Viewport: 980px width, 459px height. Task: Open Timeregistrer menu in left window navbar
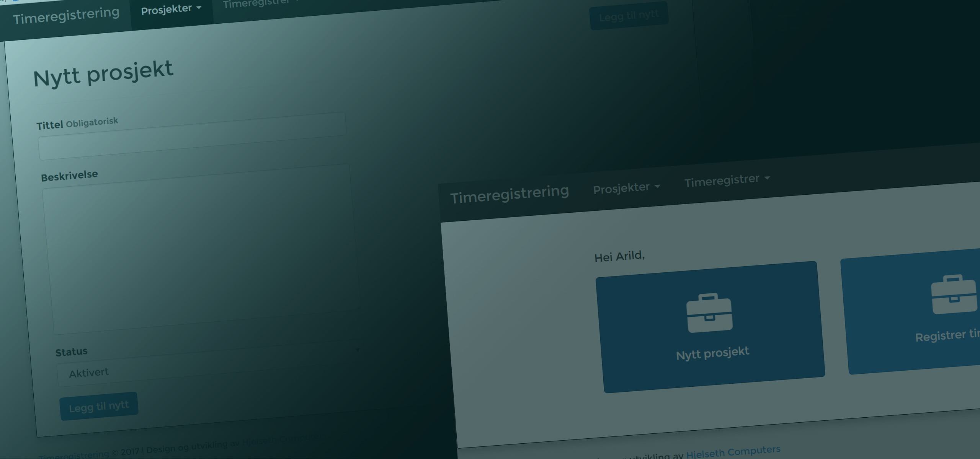click(x=260, y=4)
